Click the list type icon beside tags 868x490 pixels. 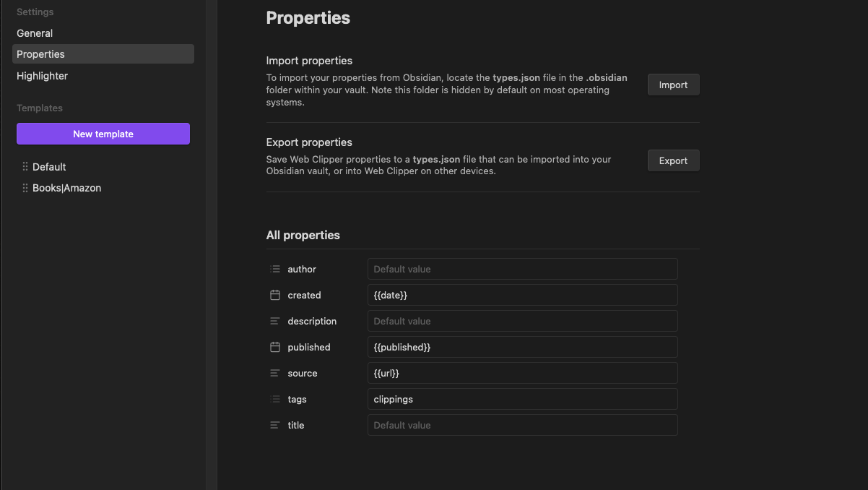[275, 399]
